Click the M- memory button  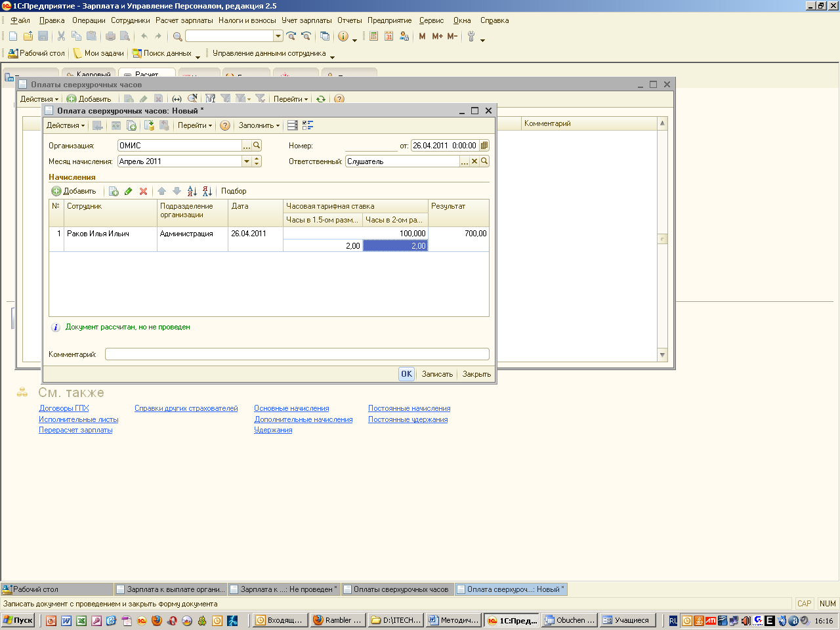click(x=452, y=36)
